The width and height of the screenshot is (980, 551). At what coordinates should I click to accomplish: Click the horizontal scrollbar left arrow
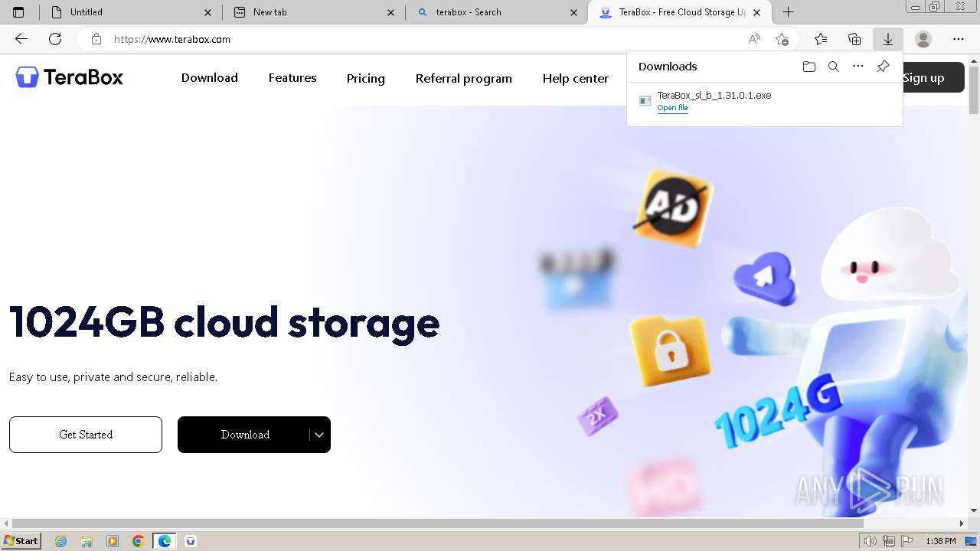pyautogui.click(x=7, y=523)
